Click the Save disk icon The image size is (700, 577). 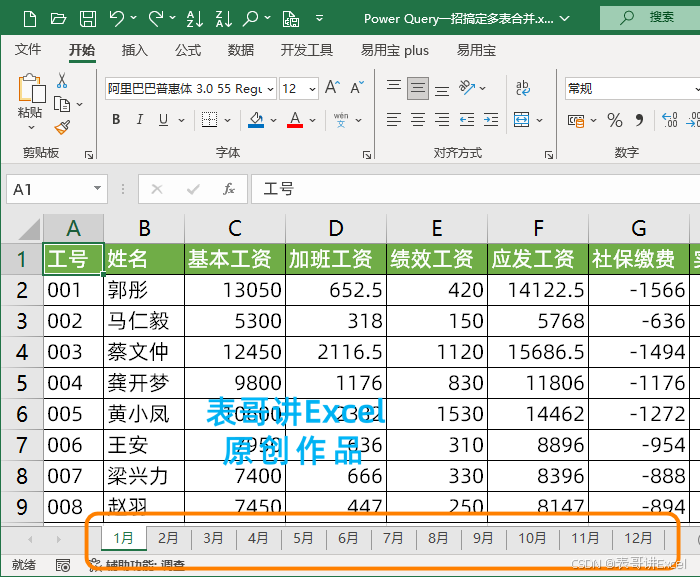[x=88, y=19]
